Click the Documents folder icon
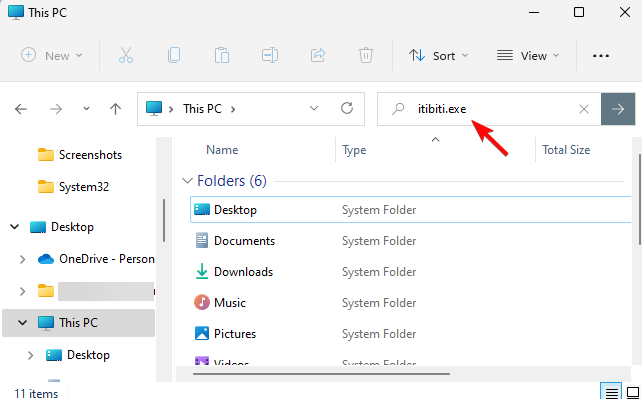Screen dimensions: 642x399 (x=202, y=241)
